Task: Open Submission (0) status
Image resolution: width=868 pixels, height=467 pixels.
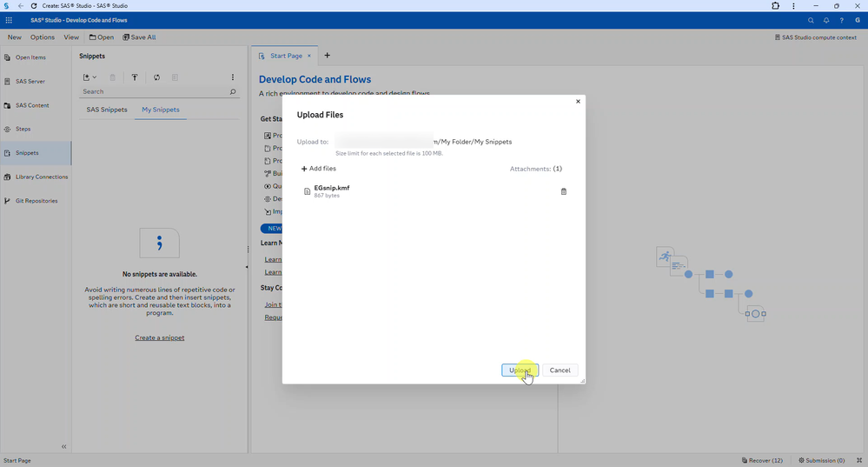Action: point(821,460)
